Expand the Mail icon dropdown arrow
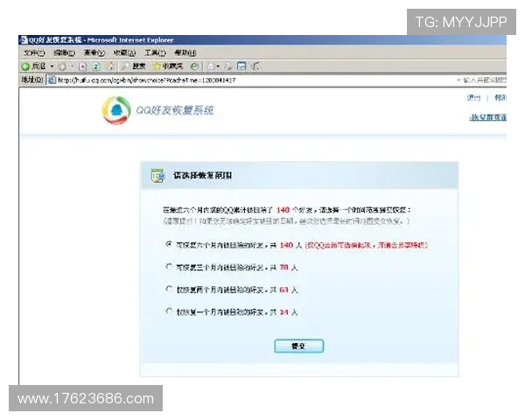 pyautogui.click(x=218, y=66)
